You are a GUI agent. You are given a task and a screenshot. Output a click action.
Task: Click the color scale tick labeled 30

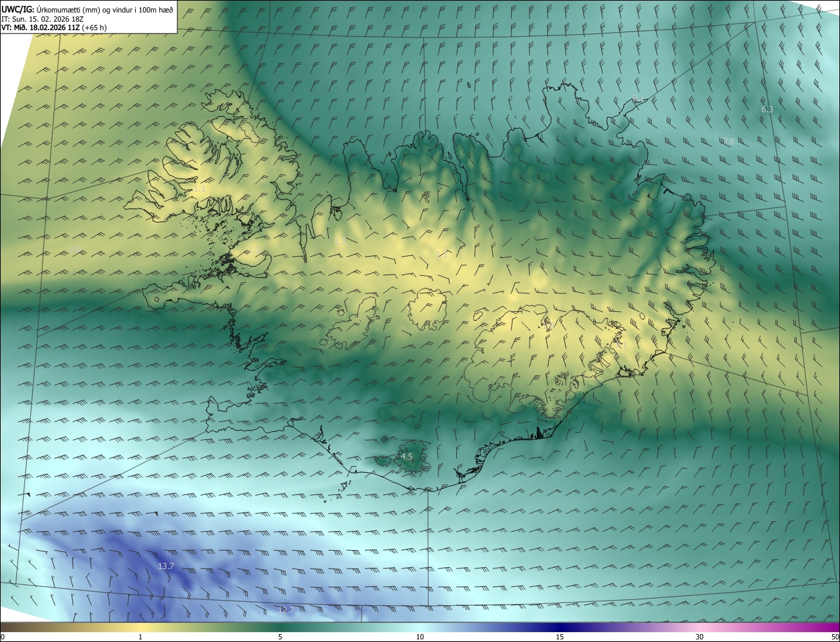click(700, 637)
